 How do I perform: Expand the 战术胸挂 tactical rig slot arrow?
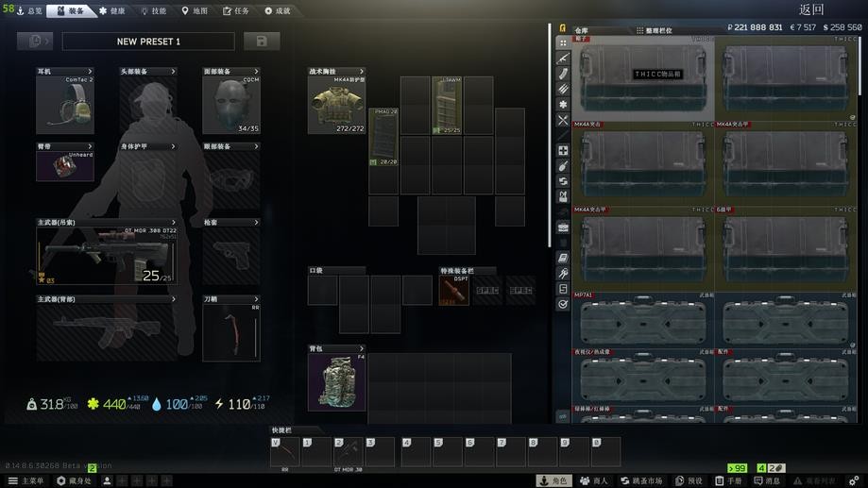362,72
